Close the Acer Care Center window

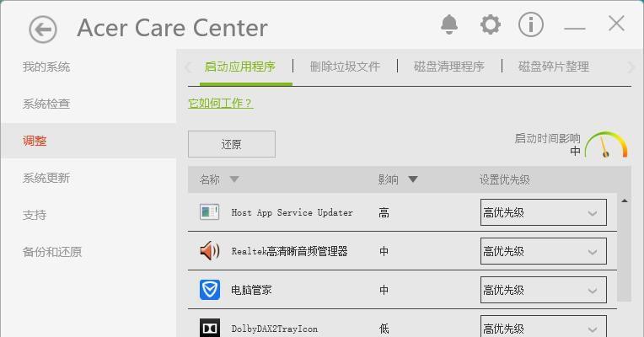(616, 24)
